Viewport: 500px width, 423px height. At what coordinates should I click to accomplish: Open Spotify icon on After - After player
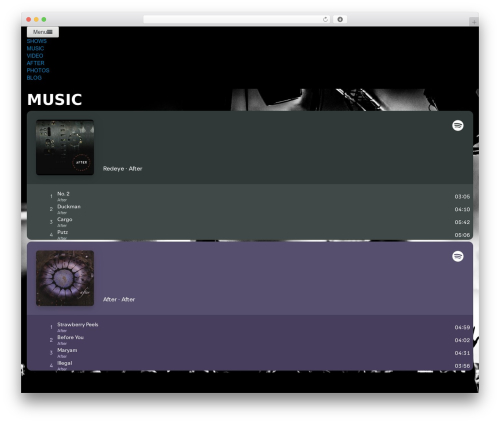458,256
